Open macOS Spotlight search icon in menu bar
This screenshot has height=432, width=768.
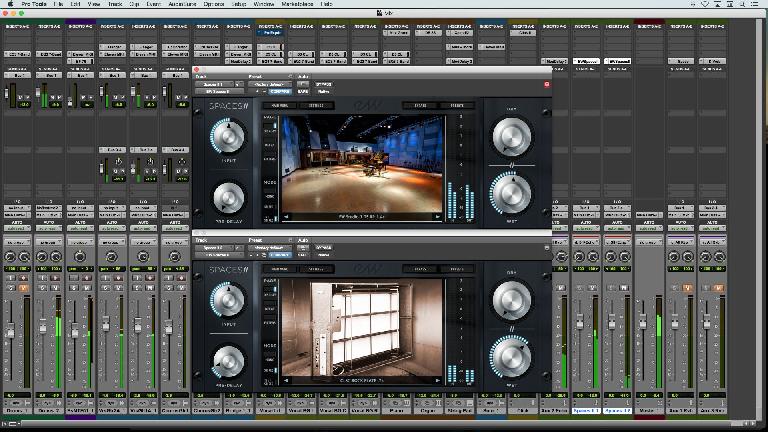(x=743, y=3)
